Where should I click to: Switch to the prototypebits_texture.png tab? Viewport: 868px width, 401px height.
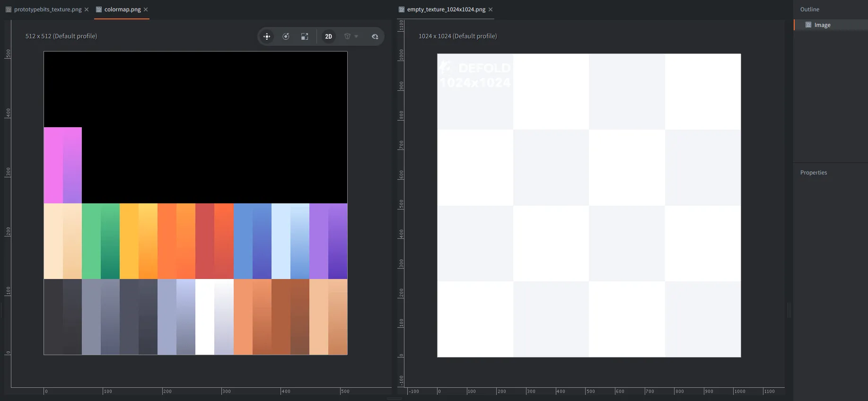(x=47, y=9)
